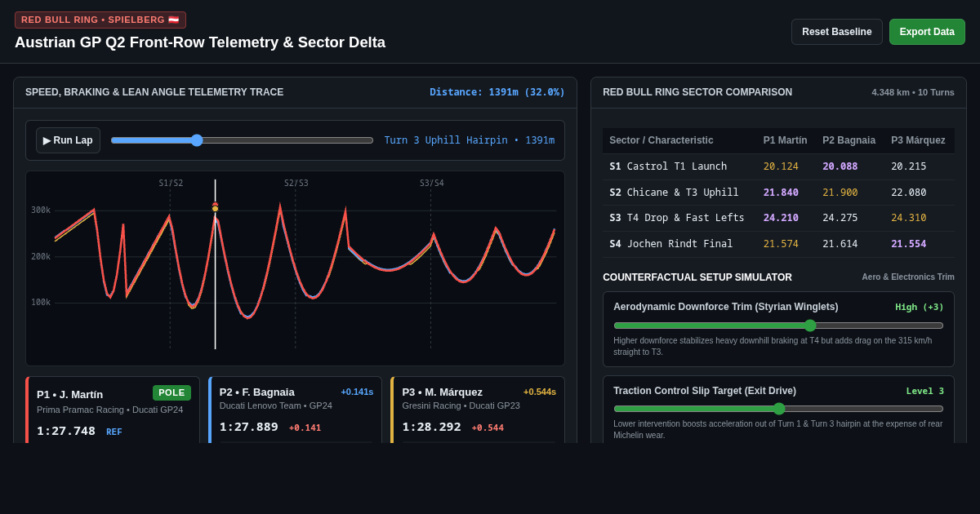Screen dimensions: 980x514
Task: Select the P1 J. Martín rider card
Action: (x=113, y=410)
